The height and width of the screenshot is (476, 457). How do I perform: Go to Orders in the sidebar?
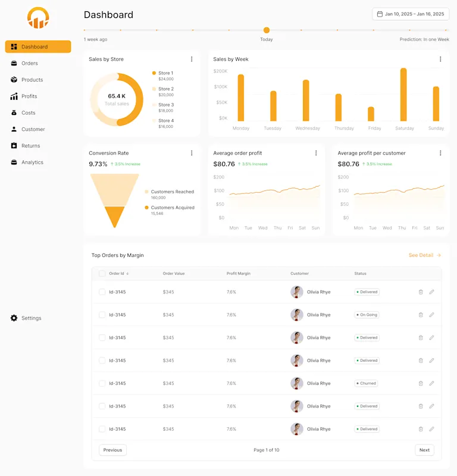coord(29,63)
